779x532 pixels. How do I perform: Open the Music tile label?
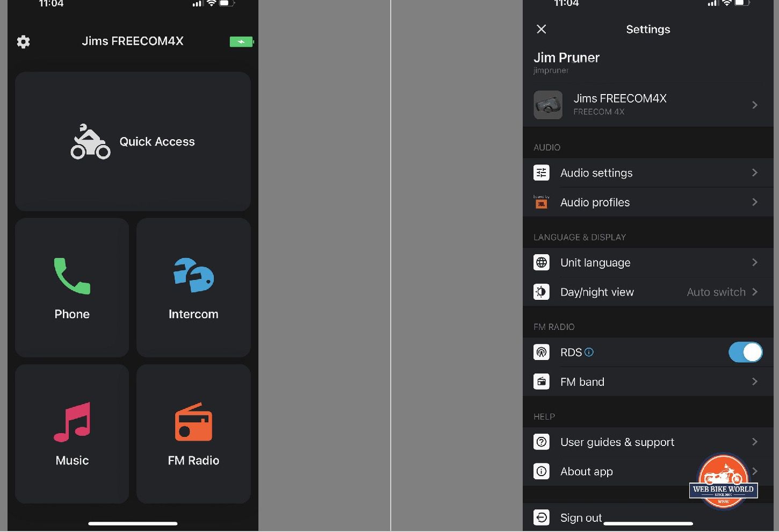pos(72,460)
